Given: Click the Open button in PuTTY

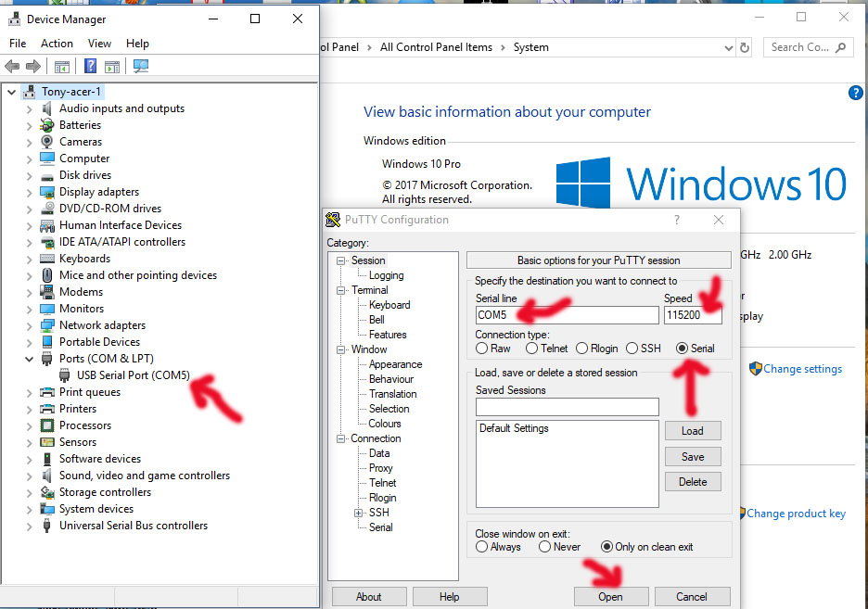Looking at the screenshot, I should click(610, 597).
